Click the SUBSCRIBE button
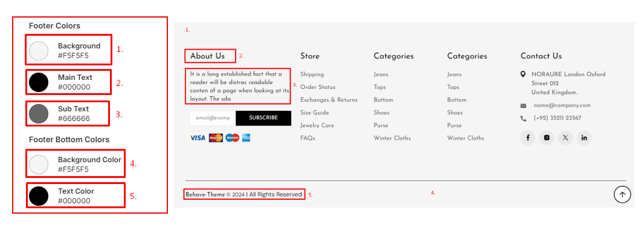The height and width of the screenshot is (230, 644). (x=263, y=118)
